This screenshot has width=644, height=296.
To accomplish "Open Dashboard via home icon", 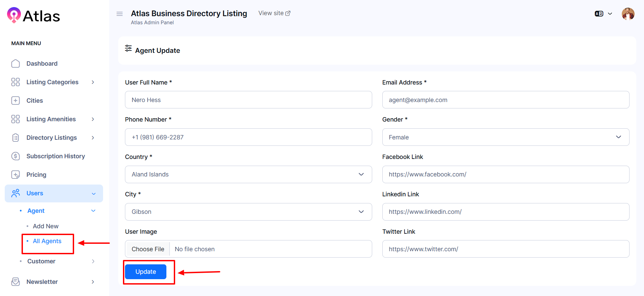I will click(15, 64).
